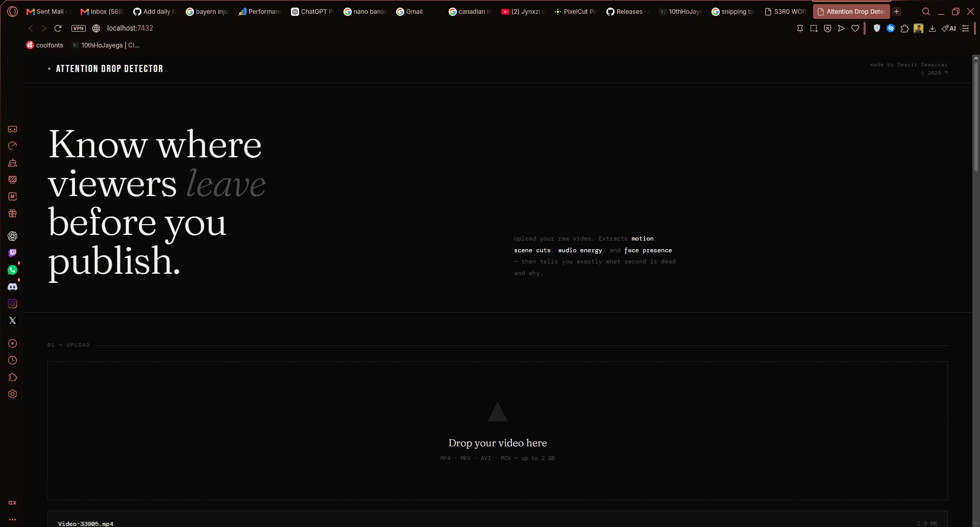Switch to the Sent Mail tab
Screen dimensions: 980x527
[x=48, y=11]
